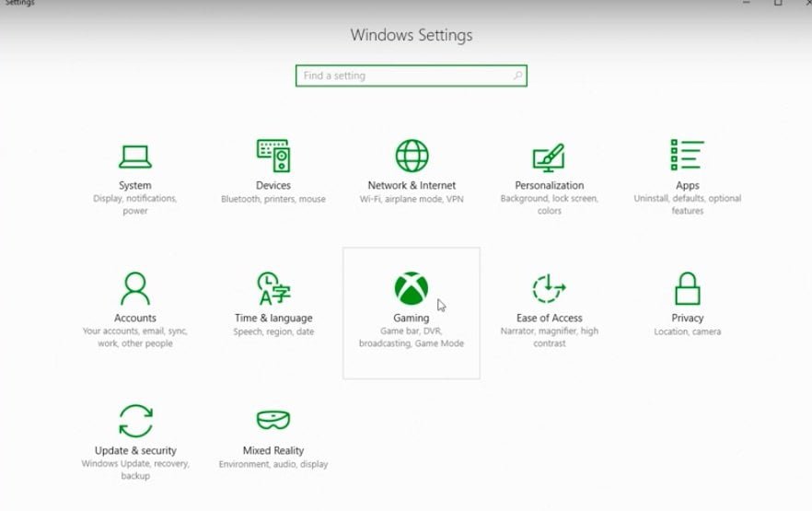The image size is (812, 511).
Task: Click 'Display, notifications, power' description
Action: point(135,204)
